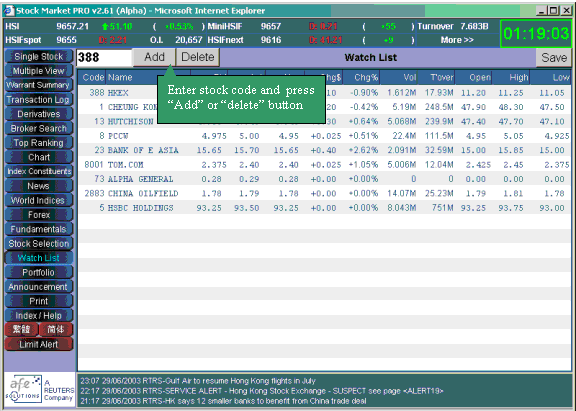Click the Code column header

click(x=93, y=77)
